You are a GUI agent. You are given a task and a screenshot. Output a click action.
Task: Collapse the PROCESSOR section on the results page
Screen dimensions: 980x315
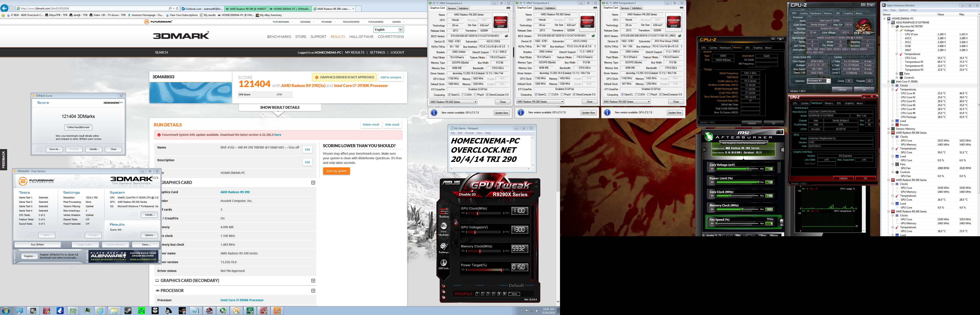point(313,291)
